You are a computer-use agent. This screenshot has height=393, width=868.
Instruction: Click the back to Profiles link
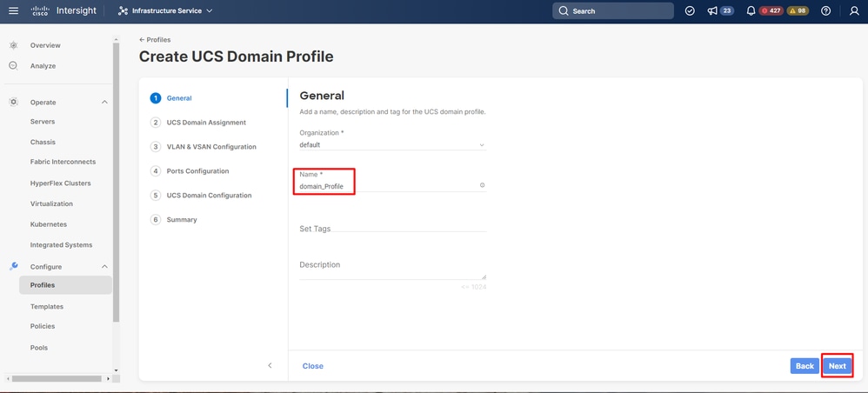(x=155, y=40)
